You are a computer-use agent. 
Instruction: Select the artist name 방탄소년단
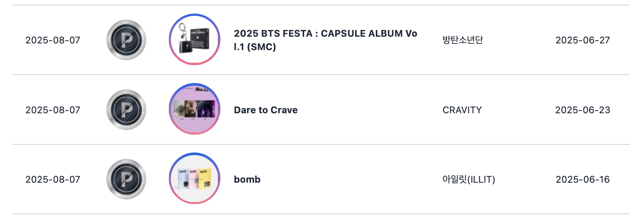463,40
